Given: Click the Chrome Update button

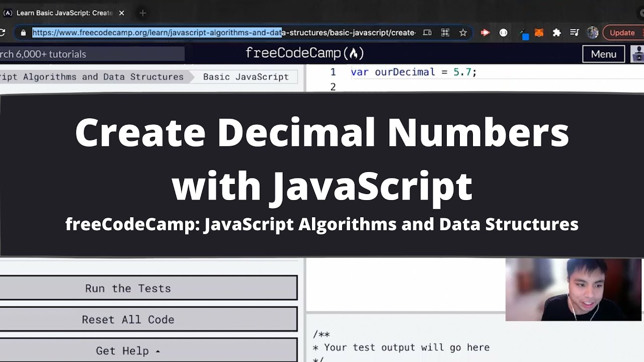Looking at the screenshot, I should (623, 33).
